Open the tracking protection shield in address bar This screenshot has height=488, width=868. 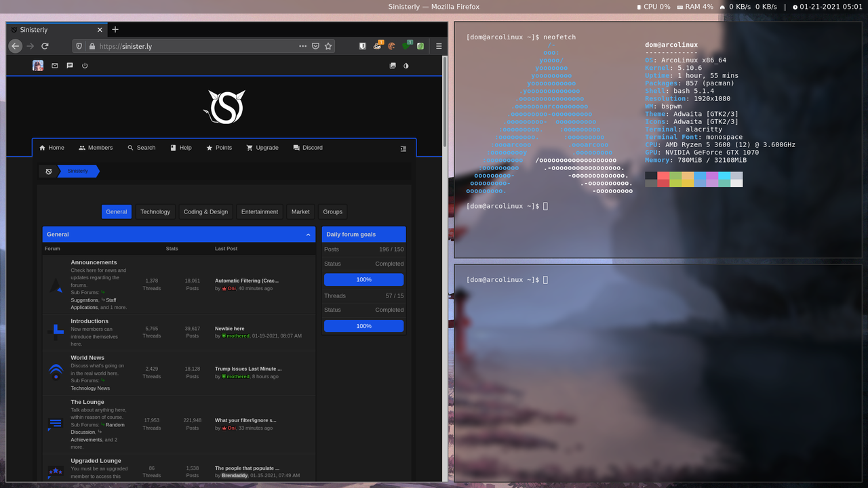[x=79, y=46]
